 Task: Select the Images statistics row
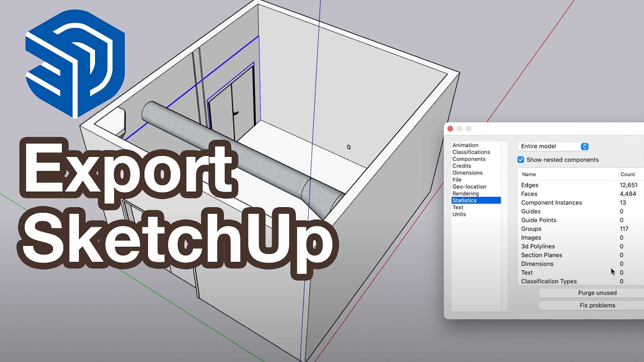pos(581,238)
